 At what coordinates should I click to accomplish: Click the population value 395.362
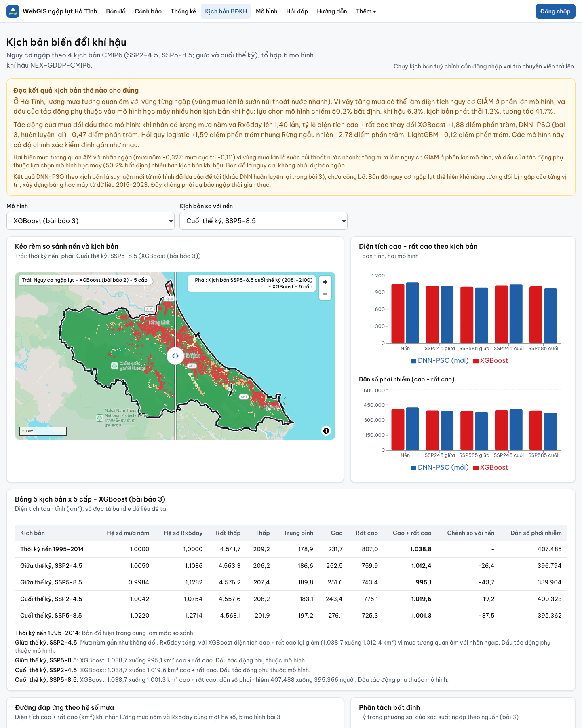pos(550,616)
